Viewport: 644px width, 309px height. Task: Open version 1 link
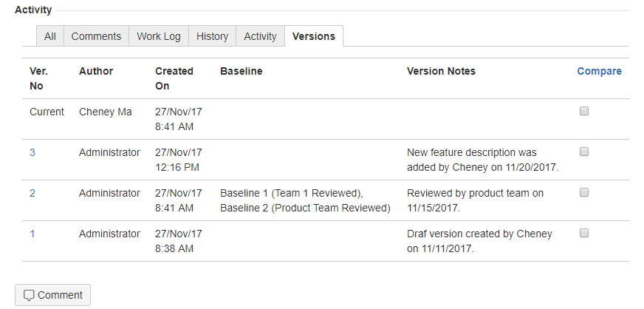[32, 234]
